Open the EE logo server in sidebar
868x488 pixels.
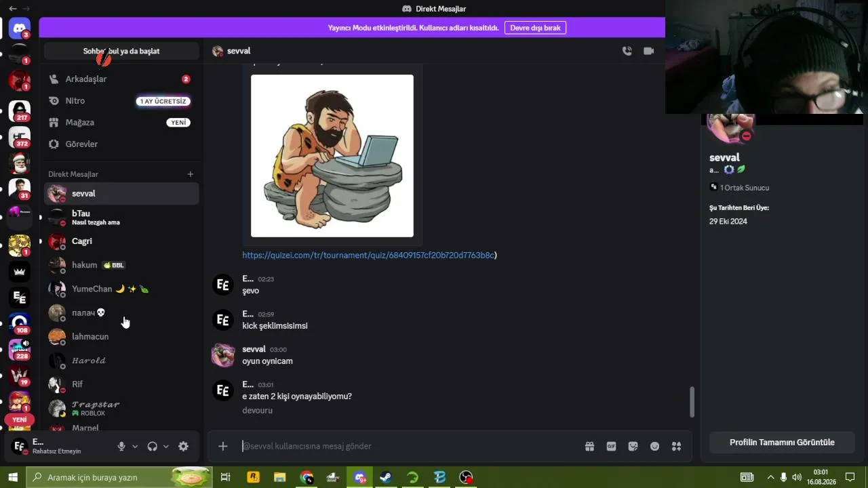click(20, 298)
